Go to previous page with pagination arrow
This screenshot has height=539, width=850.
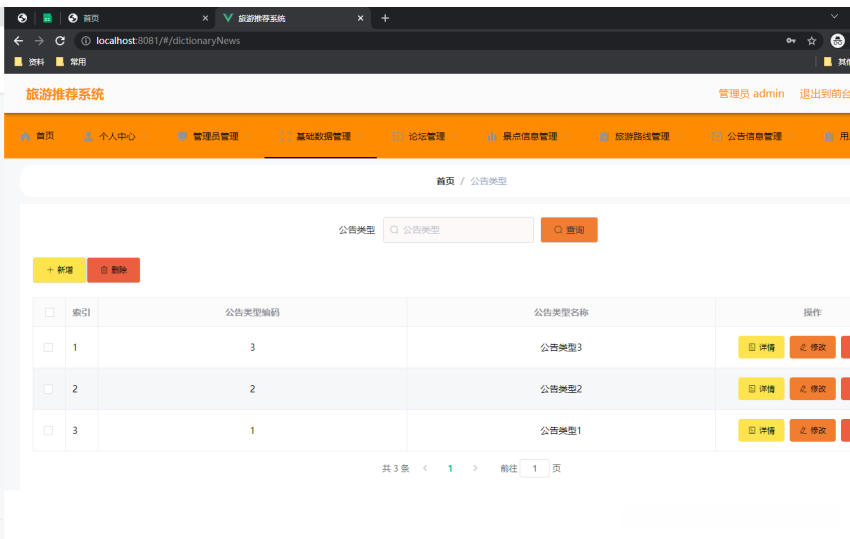pos(425,468)
